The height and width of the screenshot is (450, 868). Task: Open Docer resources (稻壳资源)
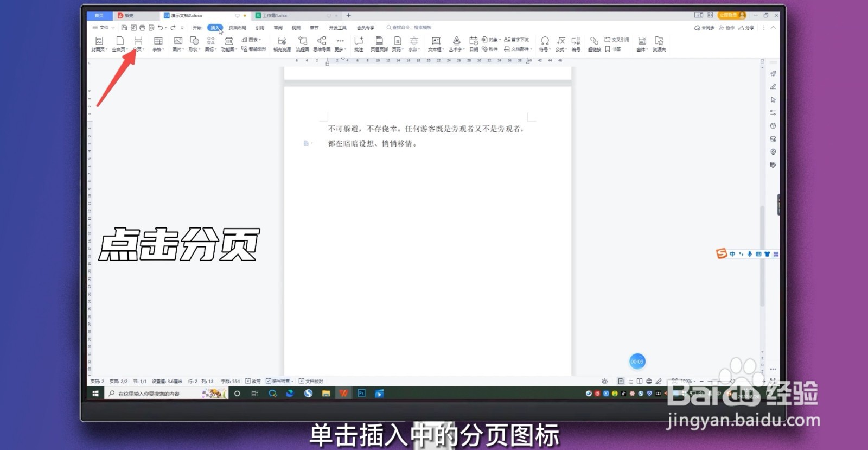point(282,44)
